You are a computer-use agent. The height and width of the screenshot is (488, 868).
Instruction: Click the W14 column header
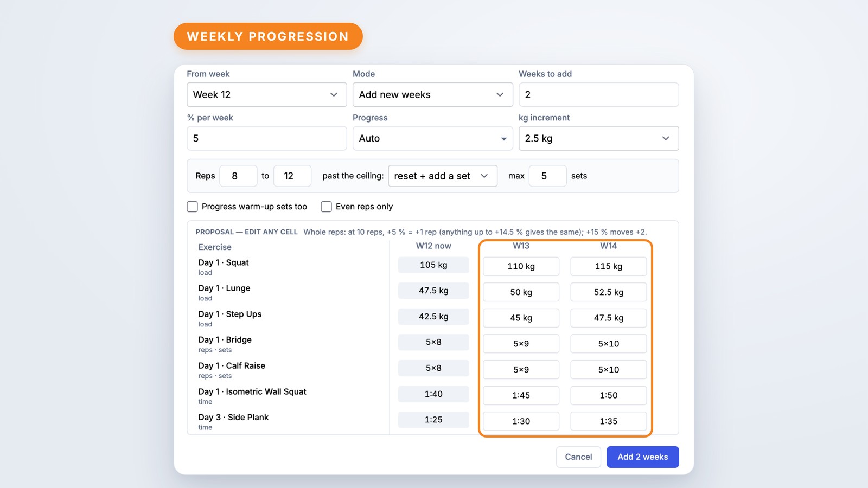coord(609,246)
